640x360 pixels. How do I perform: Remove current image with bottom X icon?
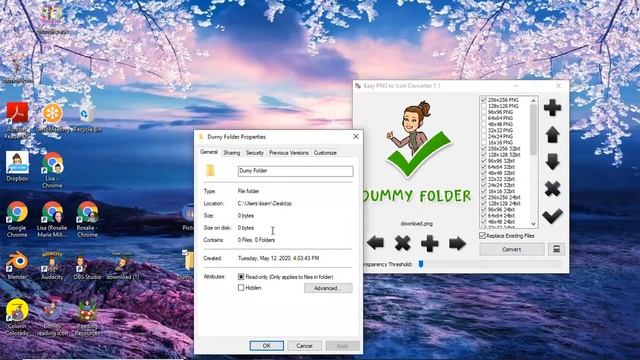[x=402, y=243]
